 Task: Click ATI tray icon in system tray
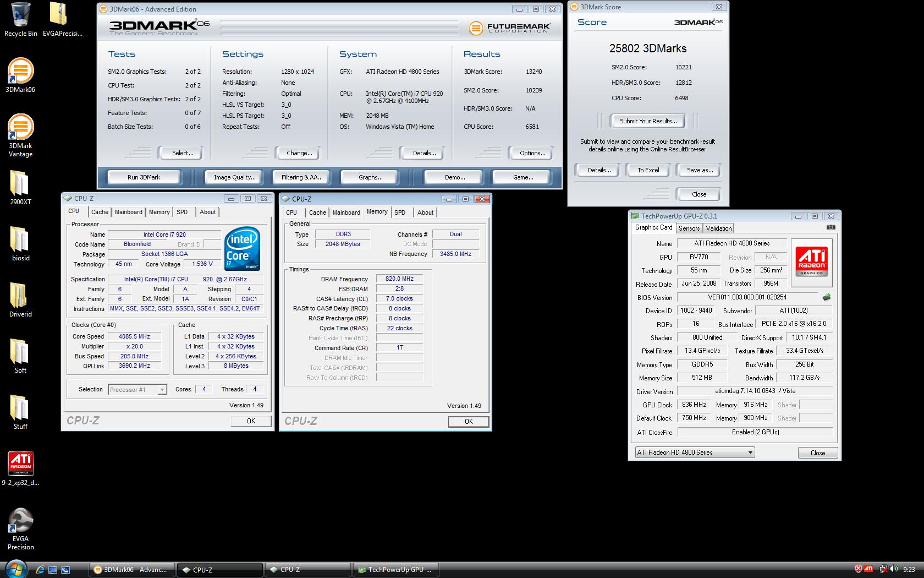coord(868,569)
